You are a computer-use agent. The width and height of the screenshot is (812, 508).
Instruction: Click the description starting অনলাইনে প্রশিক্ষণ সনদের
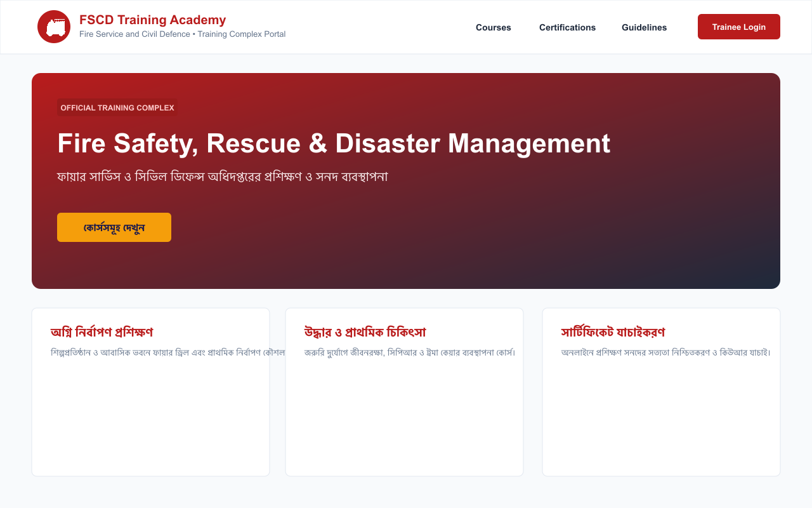click(666, 352)
